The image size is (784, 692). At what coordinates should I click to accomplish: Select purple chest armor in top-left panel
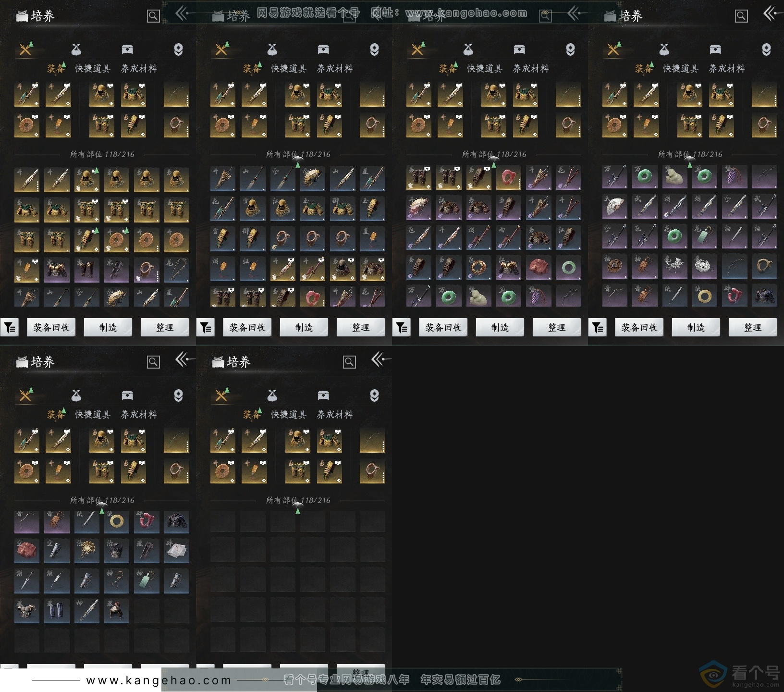[x=57, y=270]
